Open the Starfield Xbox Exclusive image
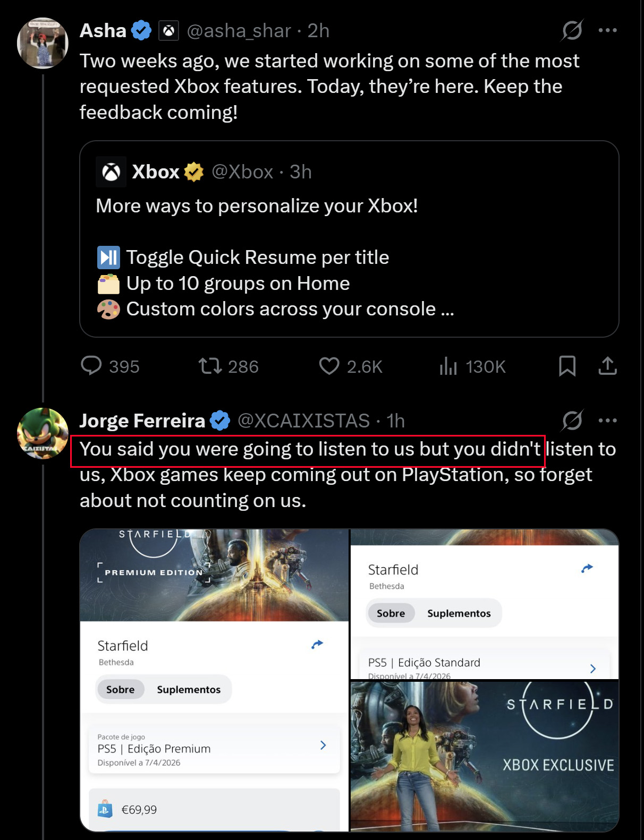This screenshot has width=644, height=840. 485,756
